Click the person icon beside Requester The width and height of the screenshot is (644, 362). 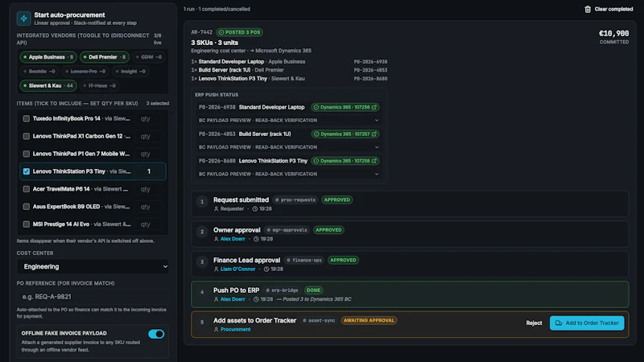217,209
